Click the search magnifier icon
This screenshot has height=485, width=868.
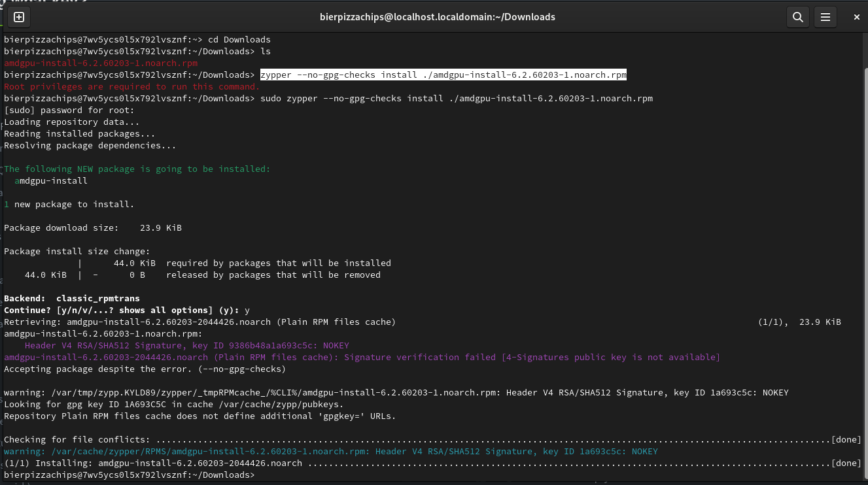coord(797,17)
